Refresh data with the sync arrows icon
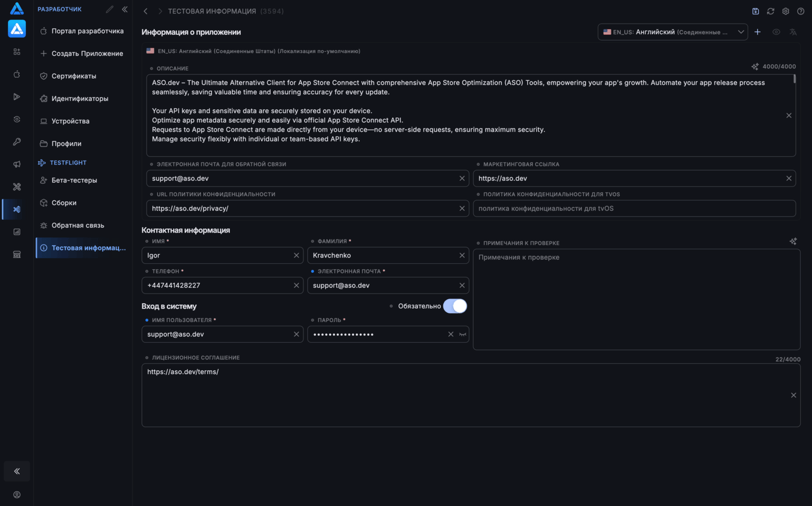812x506 pixels. tap(771, 11)
